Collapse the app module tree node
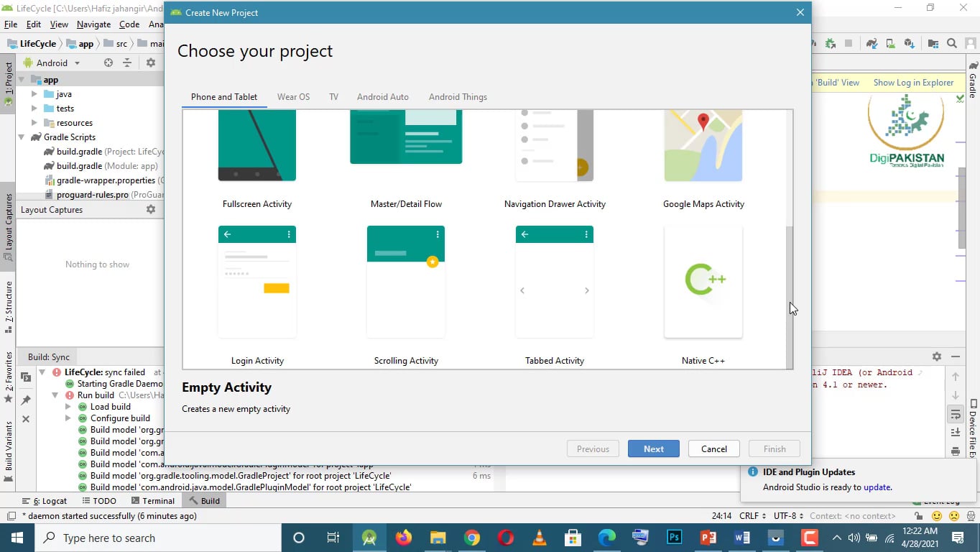Screen dimensions: 980x552 tap(22, 80)
